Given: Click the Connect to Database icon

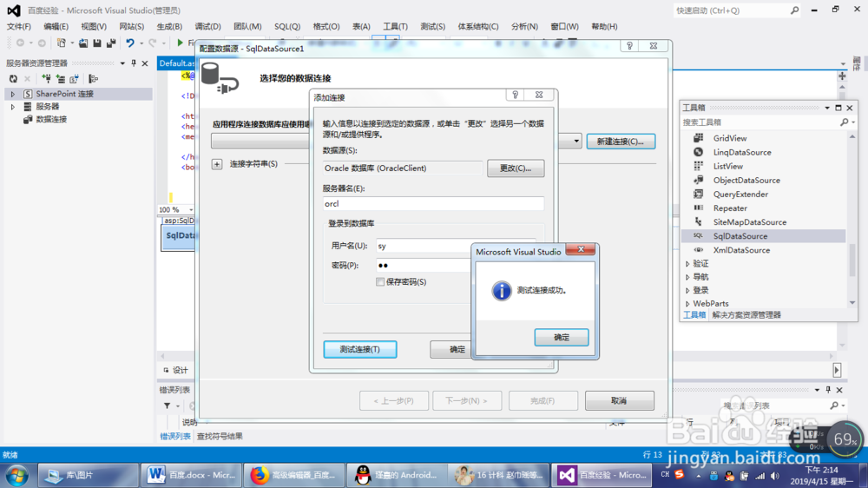Looking at the screenshot, I should pos(47,79).
